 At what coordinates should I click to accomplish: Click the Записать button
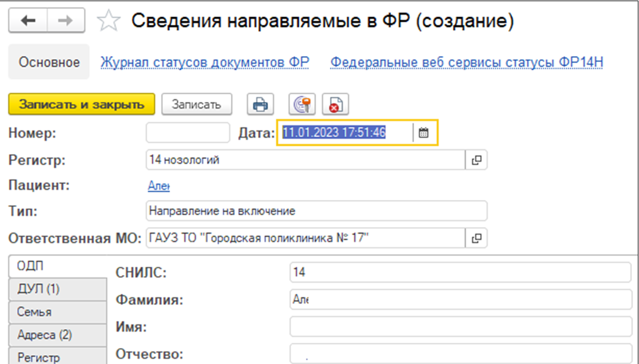click(197, 104)
